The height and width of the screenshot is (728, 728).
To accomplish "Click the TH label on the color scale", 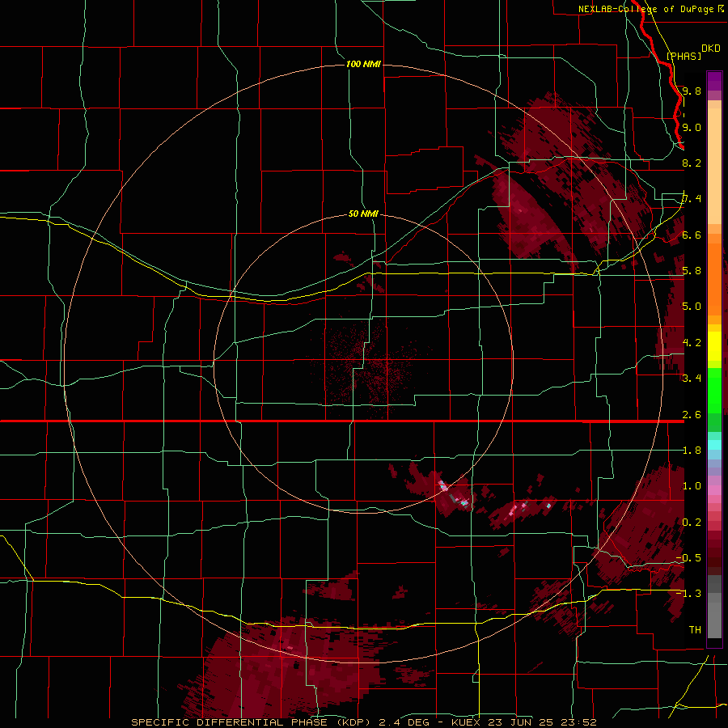I will tap(695, 629).
